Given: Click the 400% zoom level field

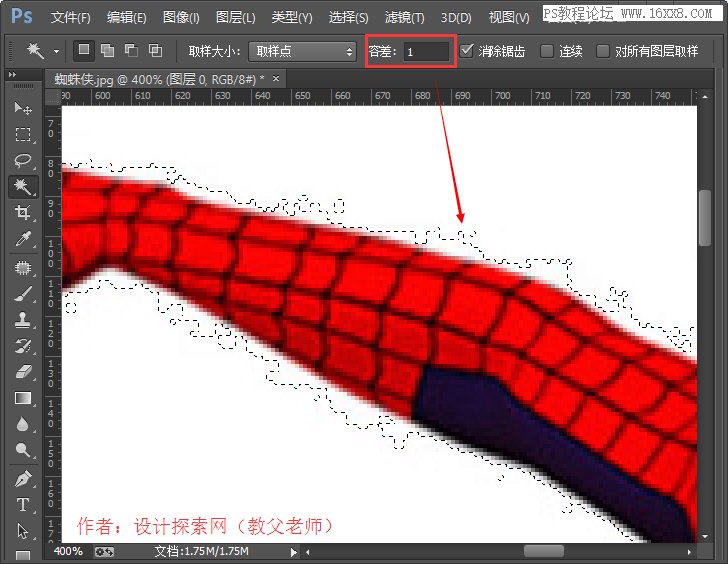Looking at the screenshot, I should click(x=68, y=551).
